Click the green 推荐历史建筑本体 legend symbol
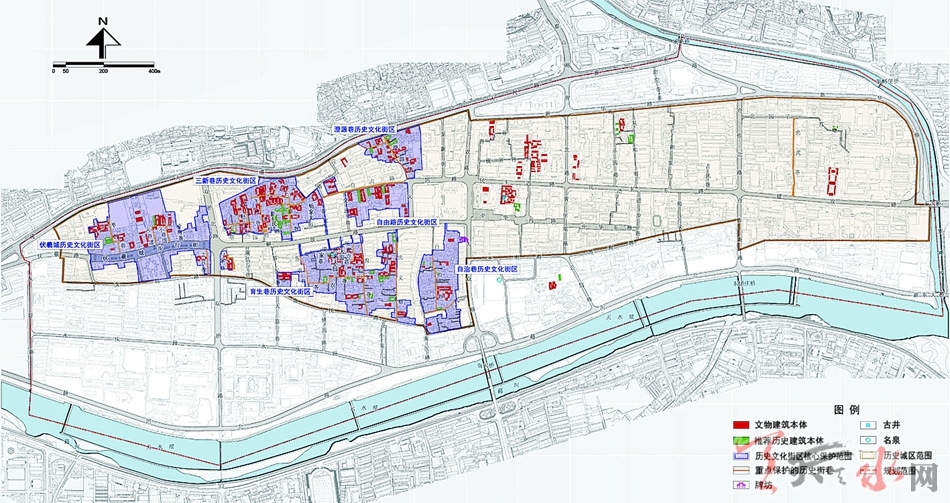This screenshot has height=503, width=950. 740,439
